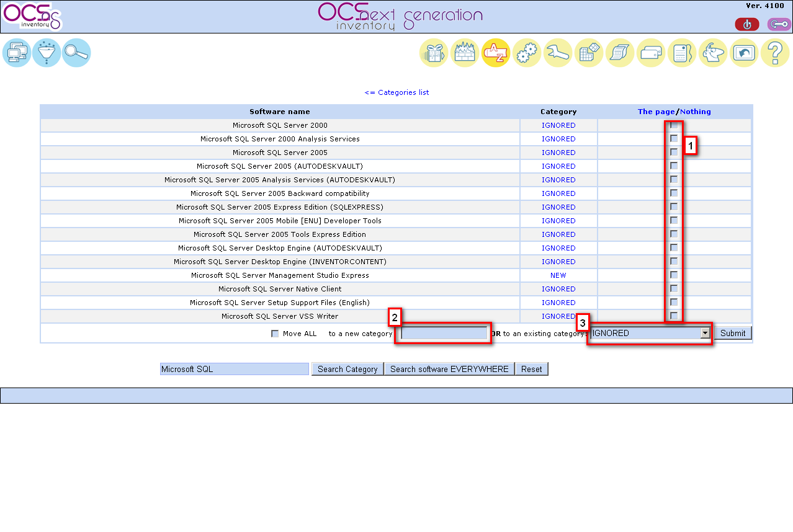This screenshot has width=793, height=532.
Task: Click the Reset button
Action: click(531, 369)
